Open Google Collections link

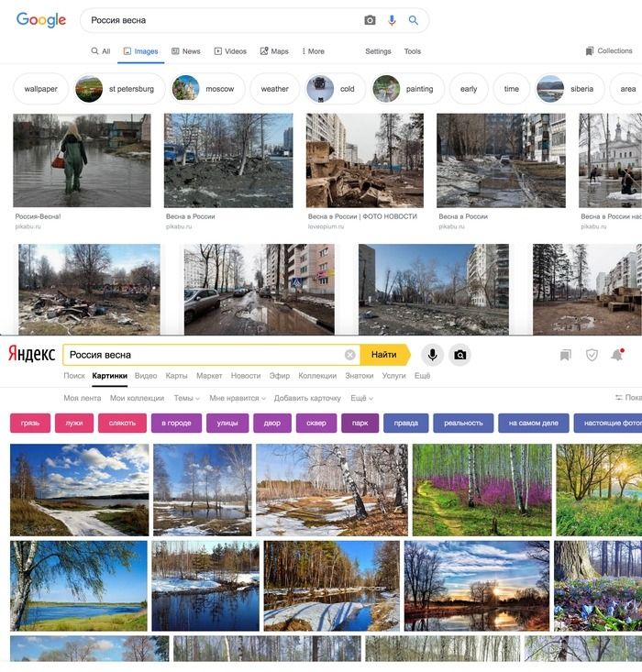point(609,51)
